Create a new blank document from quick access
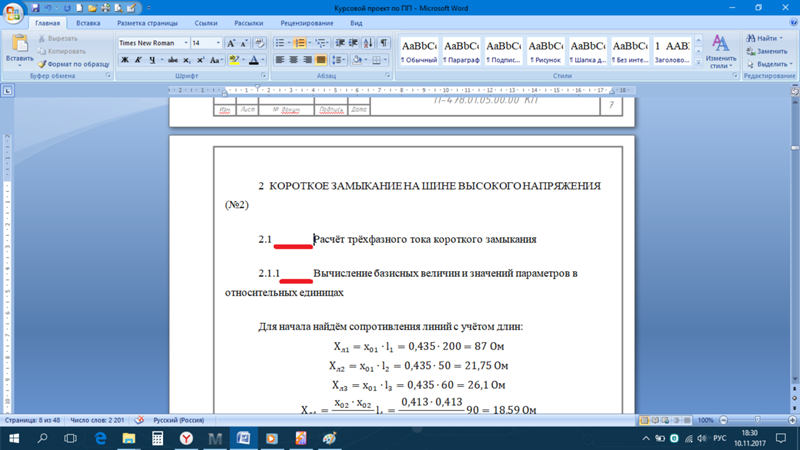 (x=79, y=8)
